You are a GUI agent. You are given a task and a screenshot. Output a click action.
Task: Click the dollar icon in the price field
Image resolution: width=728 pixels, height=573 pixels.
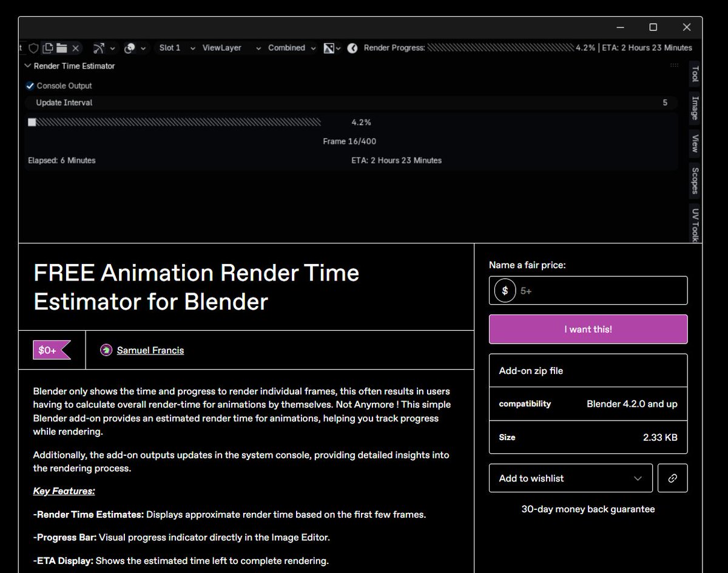(x=505, y=290)
